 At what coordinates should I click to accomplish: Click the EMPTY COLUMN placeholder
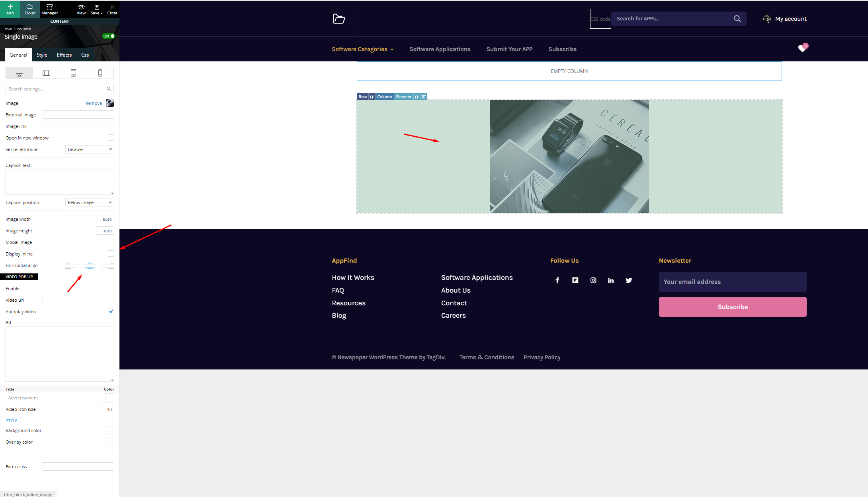[569, 71]
